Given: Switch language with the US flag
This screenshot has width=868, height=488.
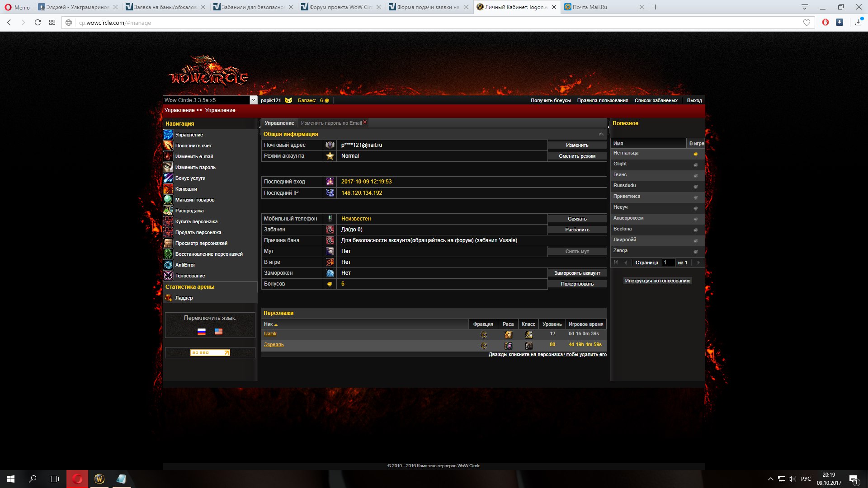Looking at the screenshot, I should point(218,332).
